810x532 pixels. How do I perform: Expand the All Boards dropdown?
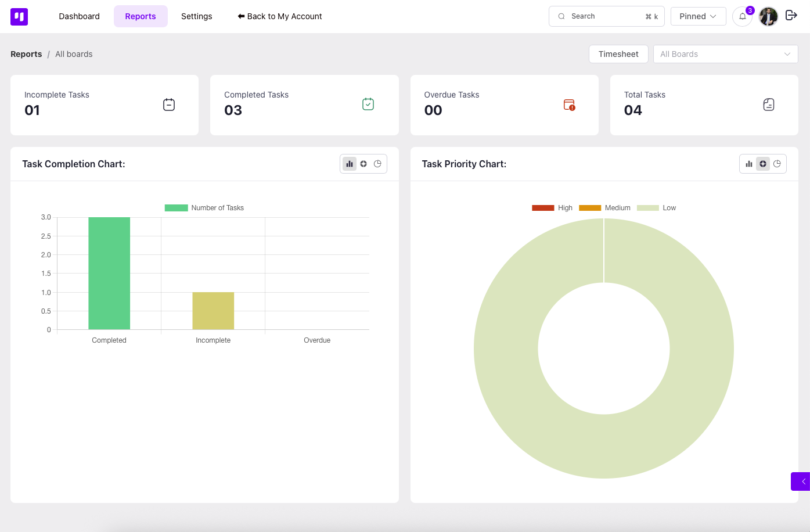click(725, 54)
